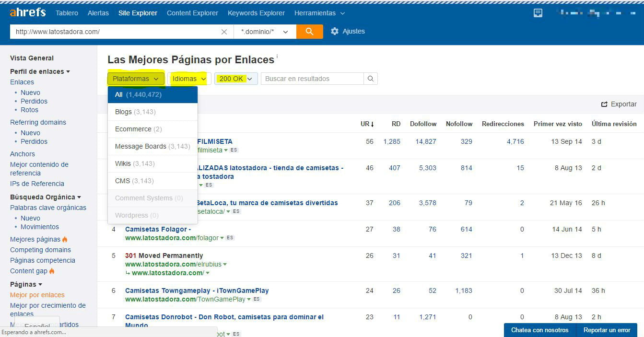Viewport: 644px width, 337px height.
Task: Click the 14,827 dofollow value
Action: 426,141
